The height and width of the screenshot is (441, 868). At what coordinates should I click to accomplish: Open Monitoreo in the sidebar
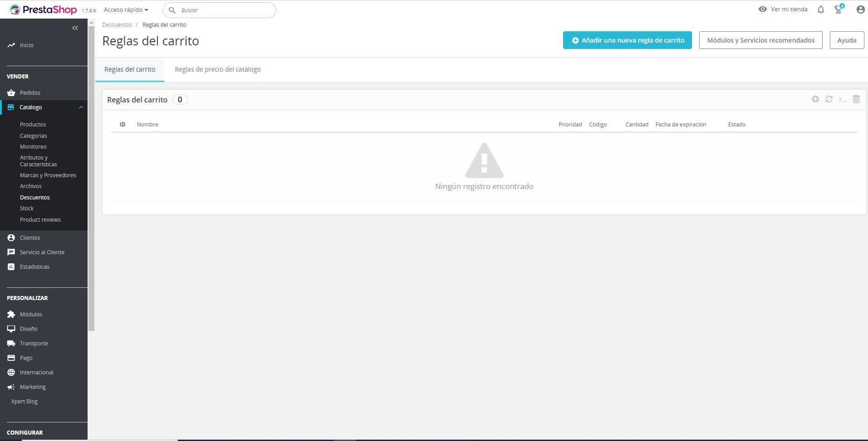coord(33,146)
